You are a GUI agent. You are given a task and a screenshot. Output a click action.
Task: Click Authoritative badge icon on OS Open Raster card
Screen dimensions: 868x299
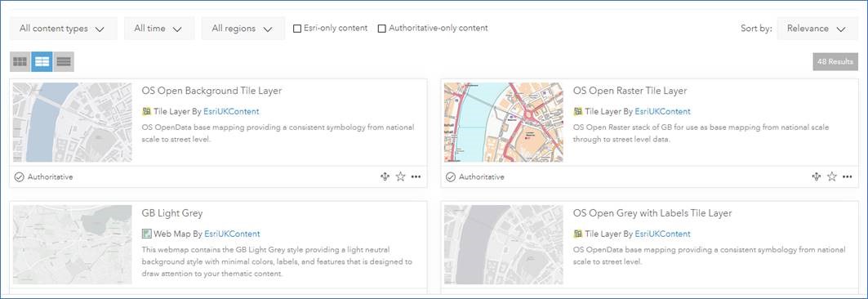click(451, 177)
